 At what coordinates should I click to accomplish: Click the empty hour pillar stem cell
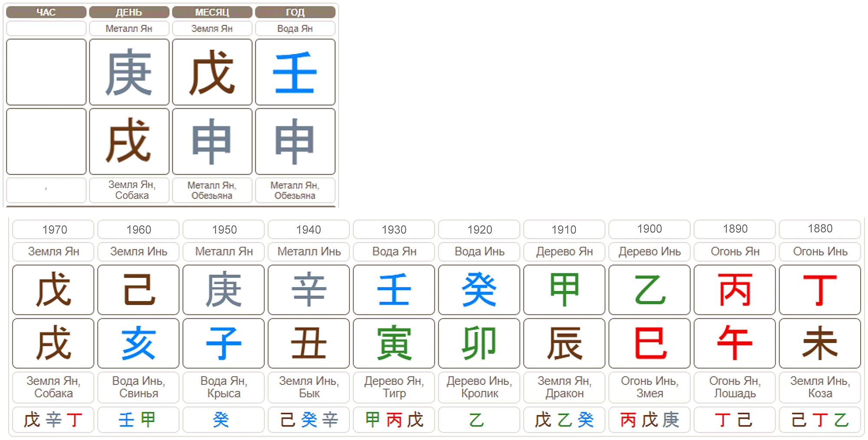46,72
